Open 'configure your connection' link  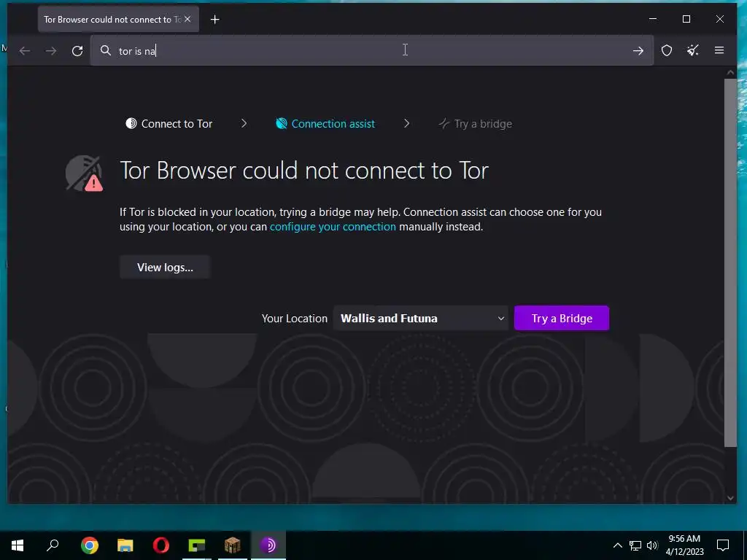333,227
